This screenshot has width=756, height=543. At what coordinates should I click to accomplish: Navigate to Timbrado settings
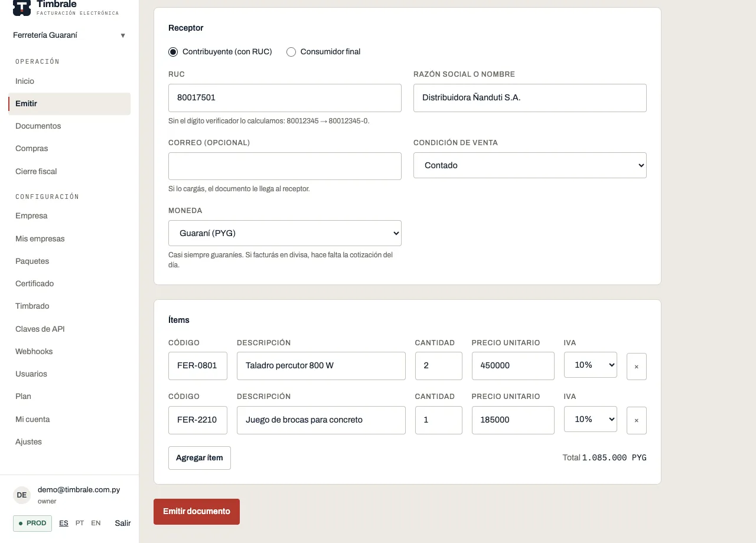point(70,306)
